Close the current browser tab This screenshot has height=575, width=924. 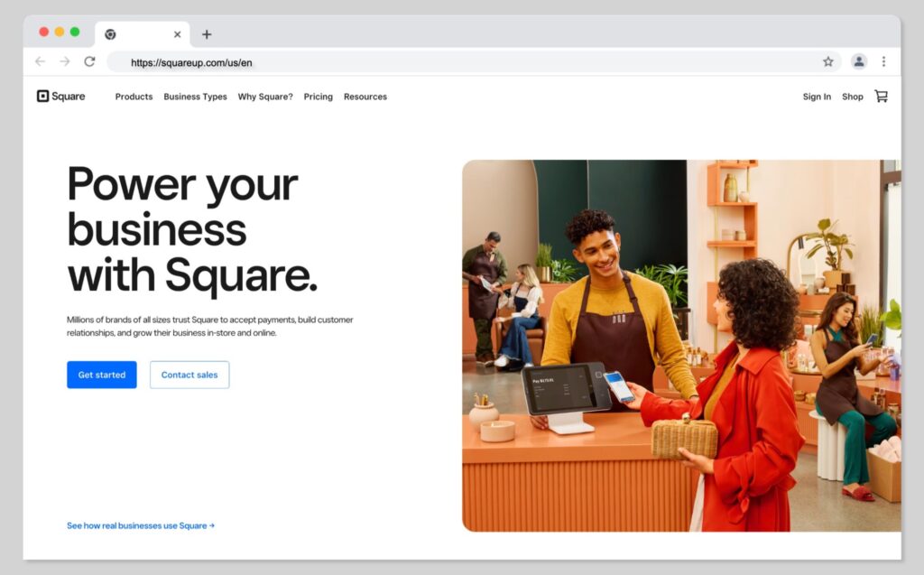(x=177, y=34)
